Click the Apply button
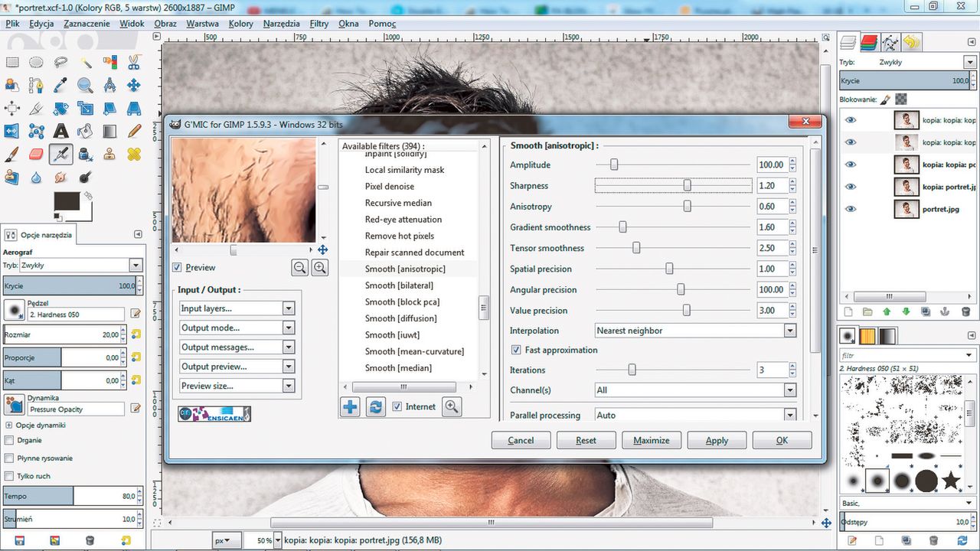The height and width of the screenshot is (551, 980). (x=717, y=440)
